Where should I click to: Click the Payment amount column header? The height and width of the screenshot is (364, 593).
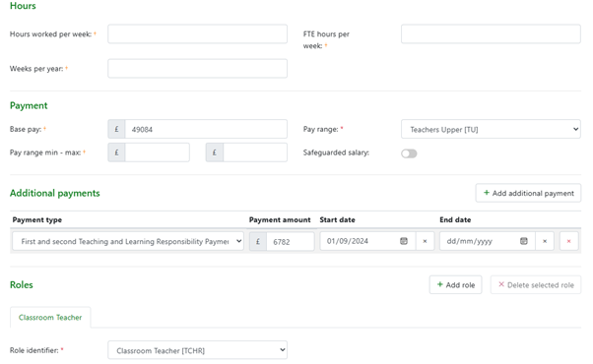pyautogui.click(x=280, y=219)
